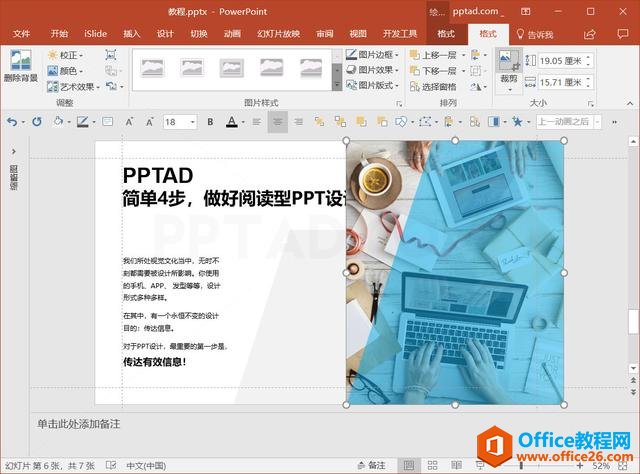This screenshot has width=640, height=474.
Task: Expand the Picture Effects (图片效果) dropdown
Action: pyautogui.click(x=370, y=70)
